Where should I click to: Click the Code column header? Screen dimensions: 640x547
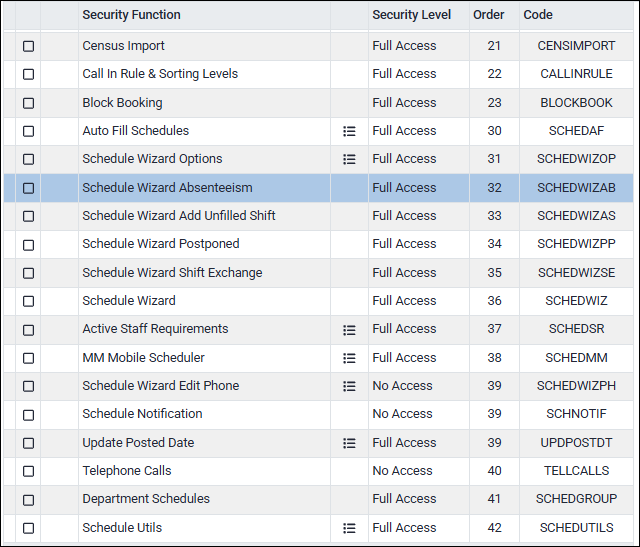(538, 15)
